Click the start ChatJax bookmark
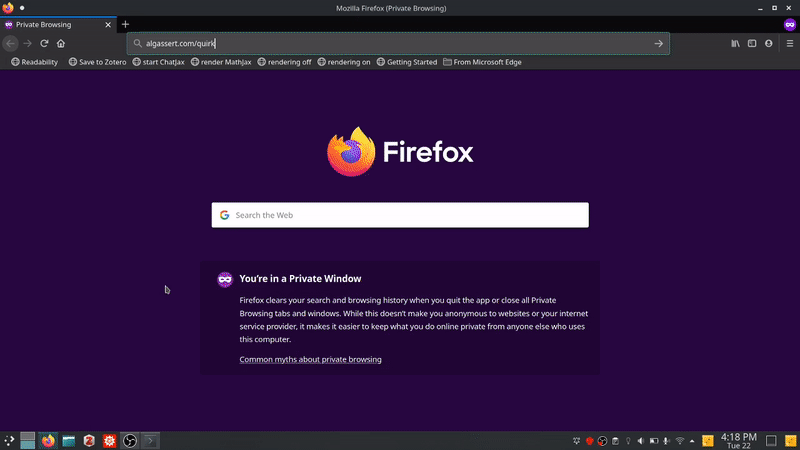This screenshot has height=450, width=800. pos(159,62)
